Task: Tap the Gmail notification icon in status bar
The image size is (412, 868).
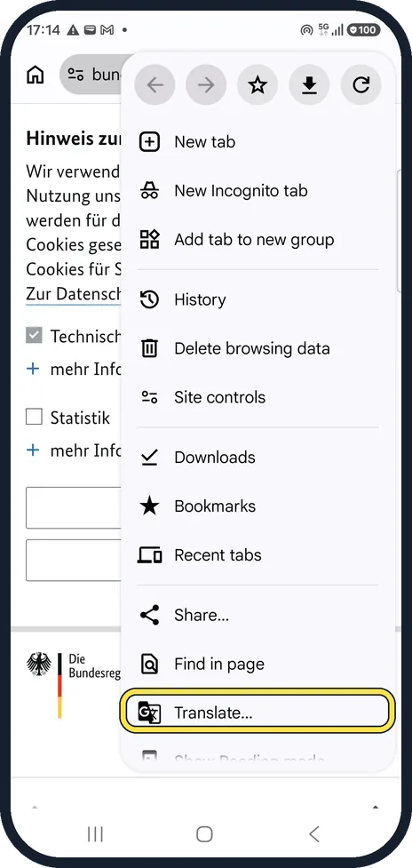Action: point(107,30)
